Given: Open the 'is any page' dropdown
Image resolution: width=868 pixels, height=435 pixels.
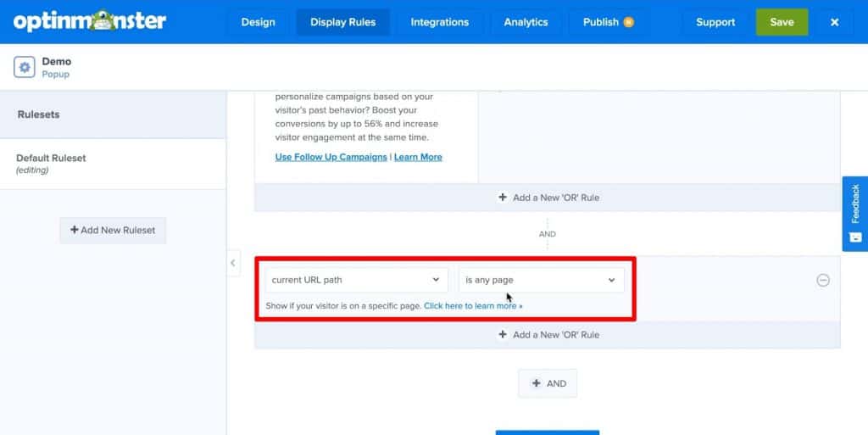Looking at the screenshot, I should [542, 280].
